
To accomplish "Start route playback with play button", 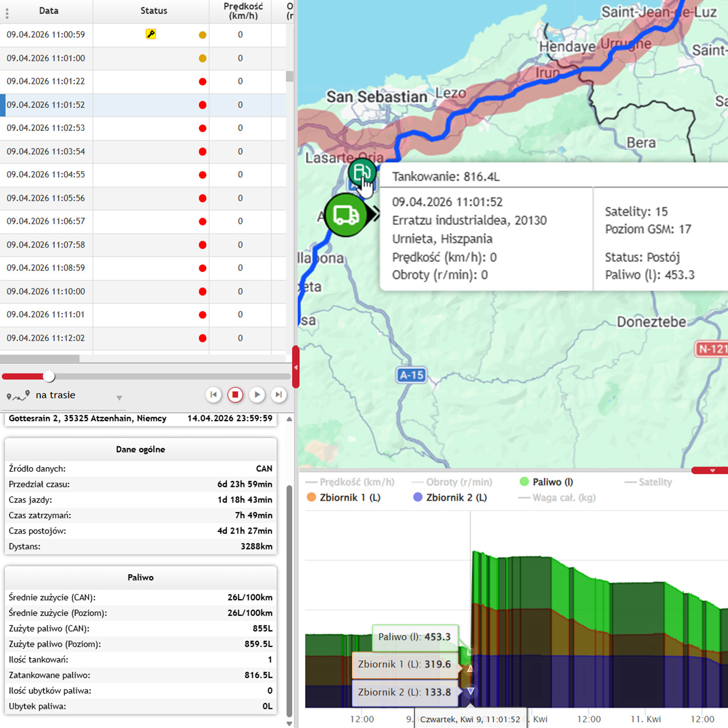I will pos(257,395).
